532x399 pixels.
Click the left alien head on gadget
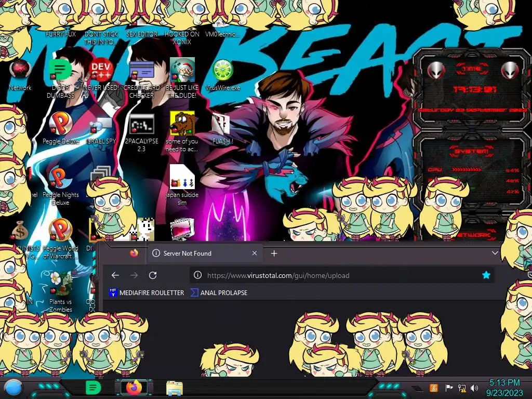pyautogui.click(x=436, y=70)
